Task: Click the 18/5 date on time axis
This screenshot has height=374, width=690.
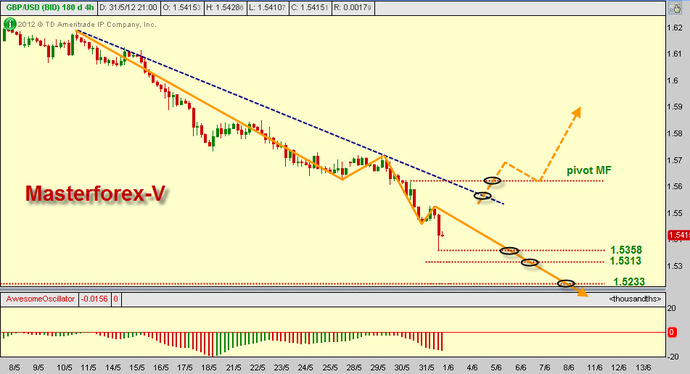Action: pos(209,367)
